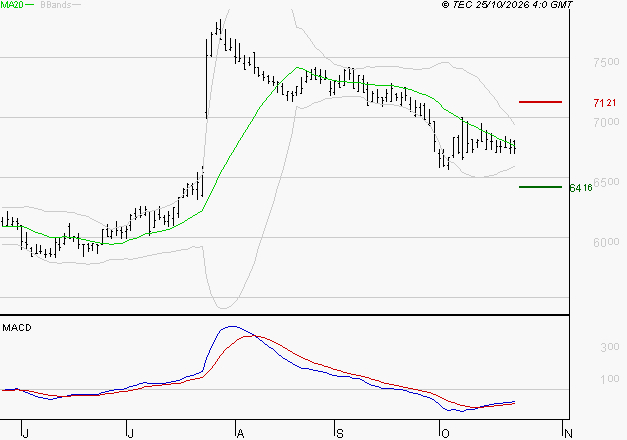The width and height of the screenshot is (627, 440).
Task: Click the MA20 legend label
Action: 12,5
